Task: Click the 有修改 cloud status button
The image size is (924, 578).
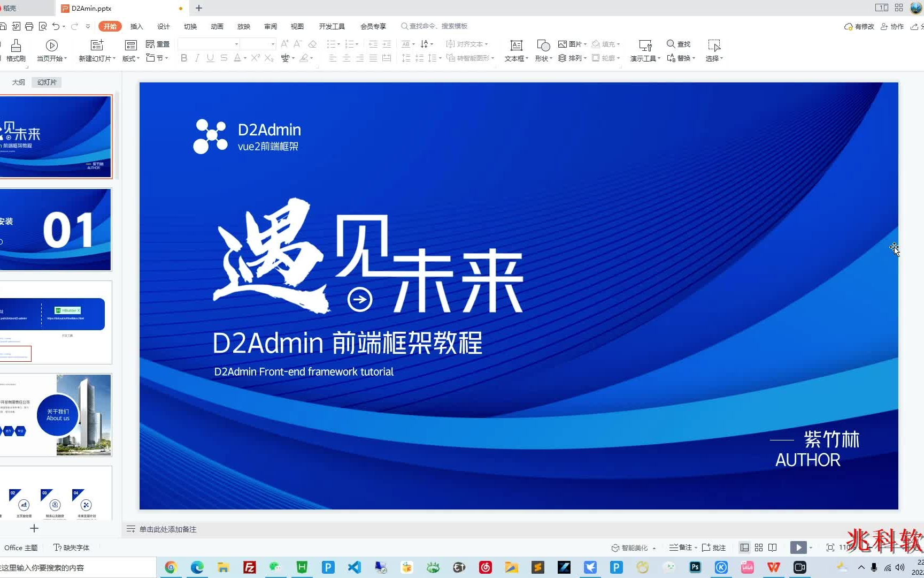Action: [x=859, y=26]
